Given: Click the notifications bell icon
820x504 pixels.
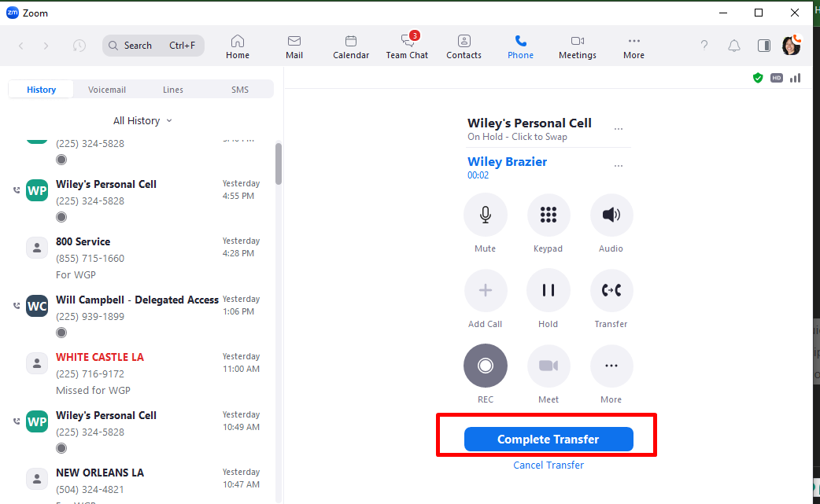Looking at the screenshot, I should [734, 46].
